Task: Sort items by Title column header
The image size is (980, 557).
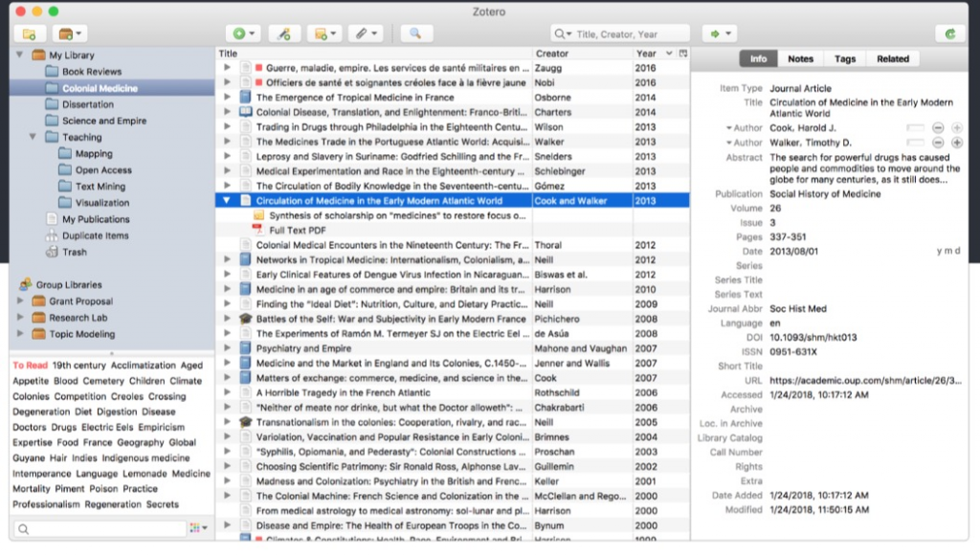Action: [374, 54]
